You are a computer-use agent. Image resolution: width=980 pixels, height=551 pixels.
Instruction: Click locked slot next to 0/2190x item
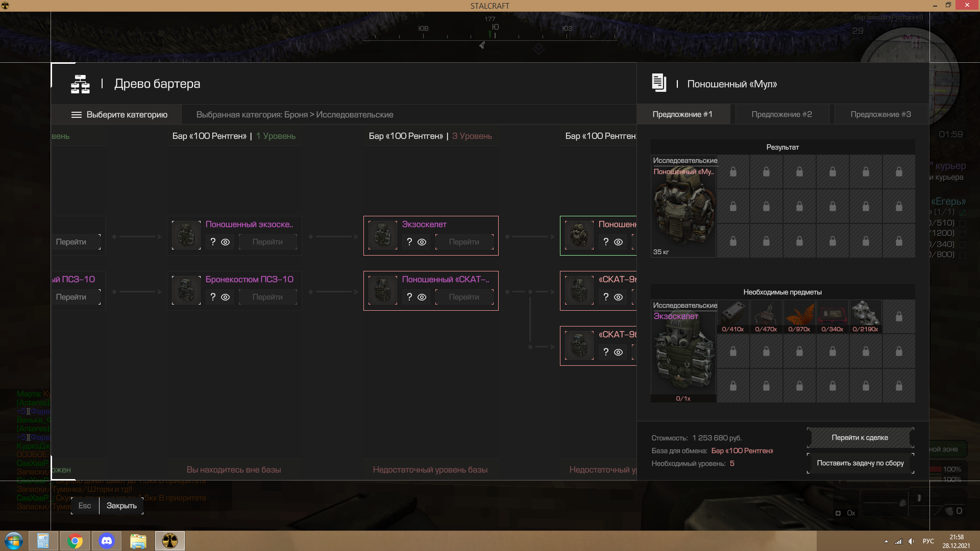pos(899,317)
